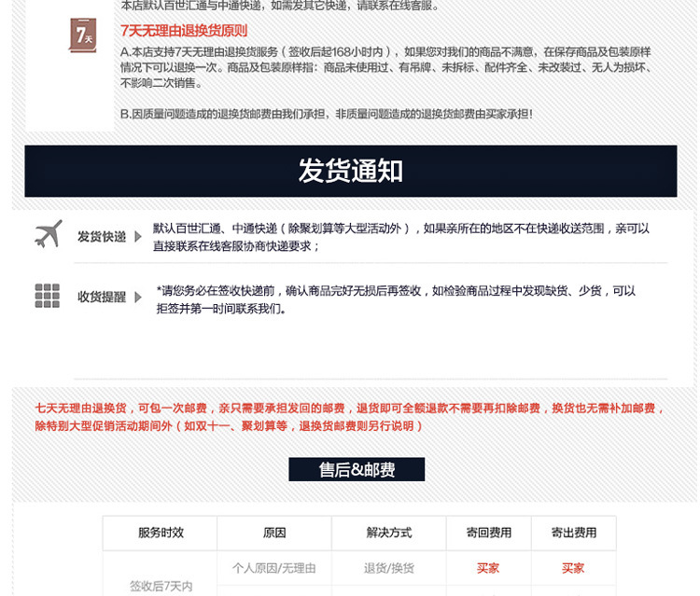Click the 解决方式 table header

(389, 533)
